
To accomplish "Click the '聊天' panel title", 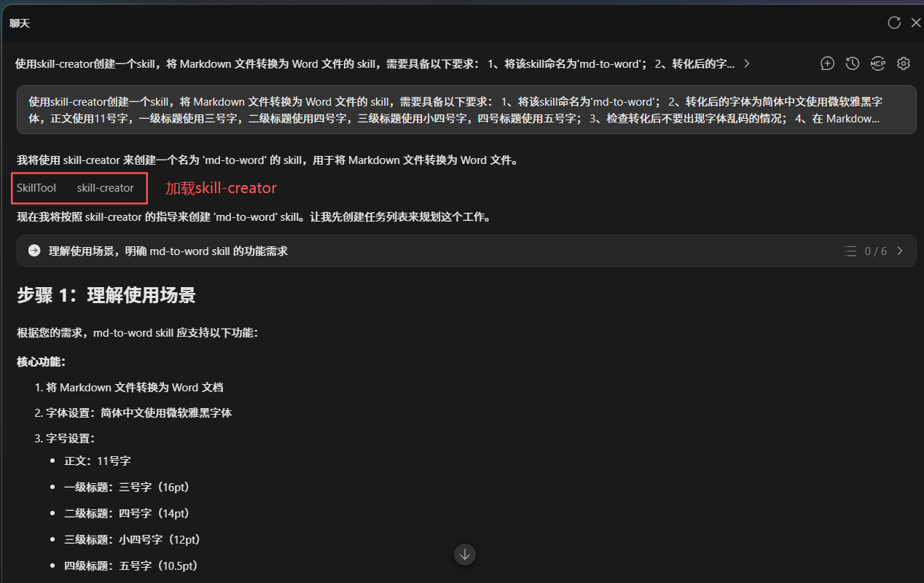I will (x=20, y=23).
